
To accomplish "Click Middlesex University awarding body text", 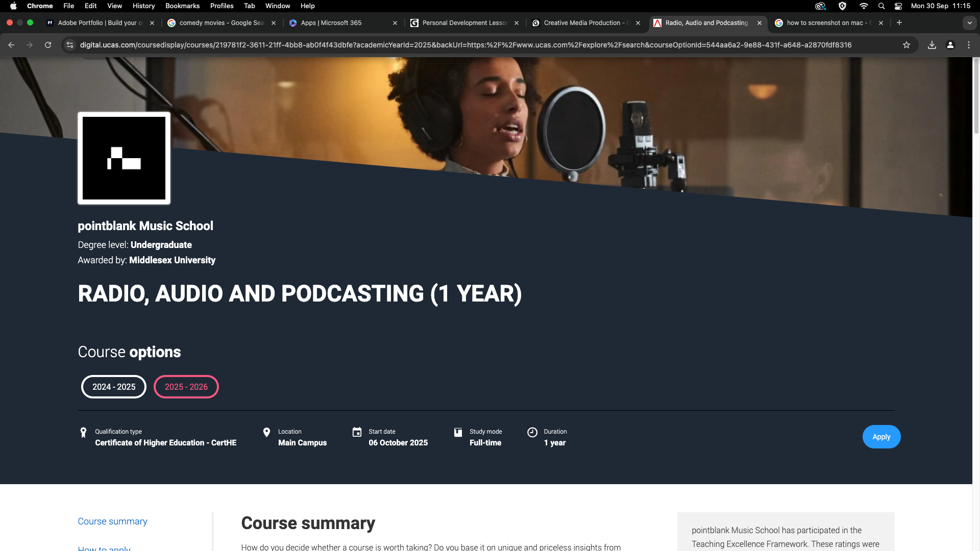I will 172,260.
